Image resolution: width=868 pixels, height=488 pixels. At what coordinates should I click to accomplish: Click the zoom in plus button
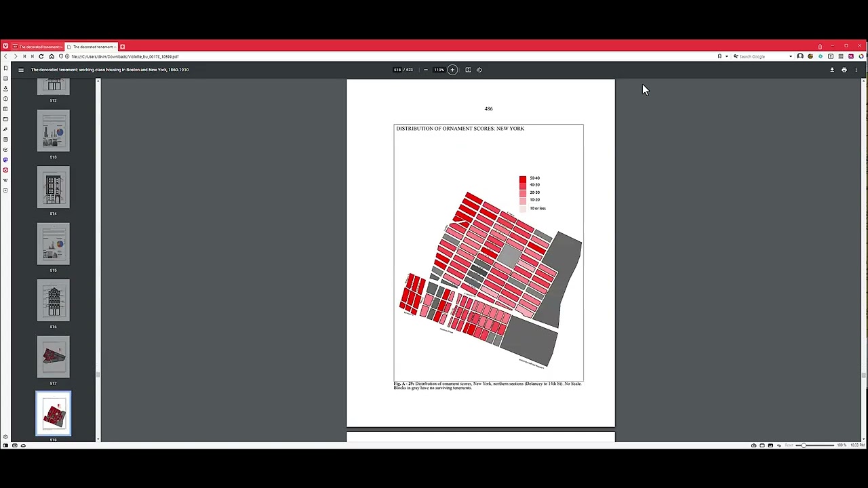point(452,70)
